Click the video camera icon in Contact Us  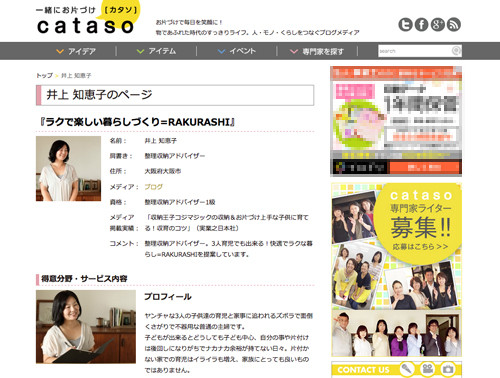tap(427, 369)
